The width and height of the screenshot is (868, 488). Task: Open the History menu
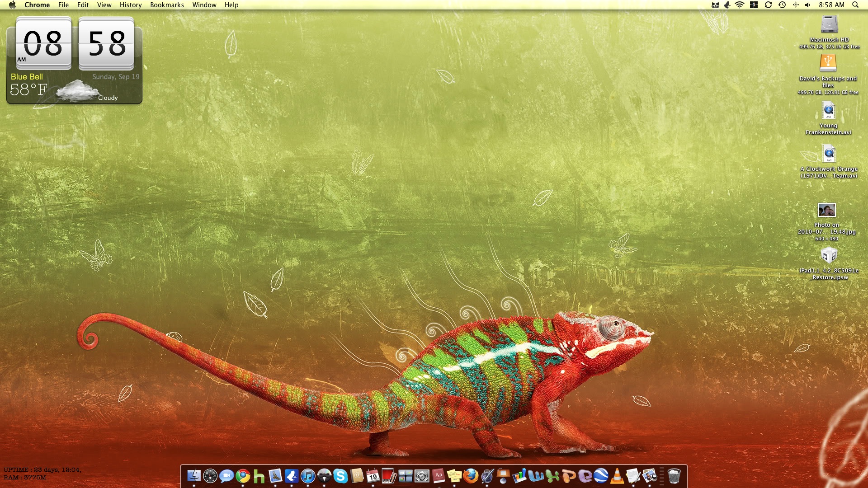[130, 5]
